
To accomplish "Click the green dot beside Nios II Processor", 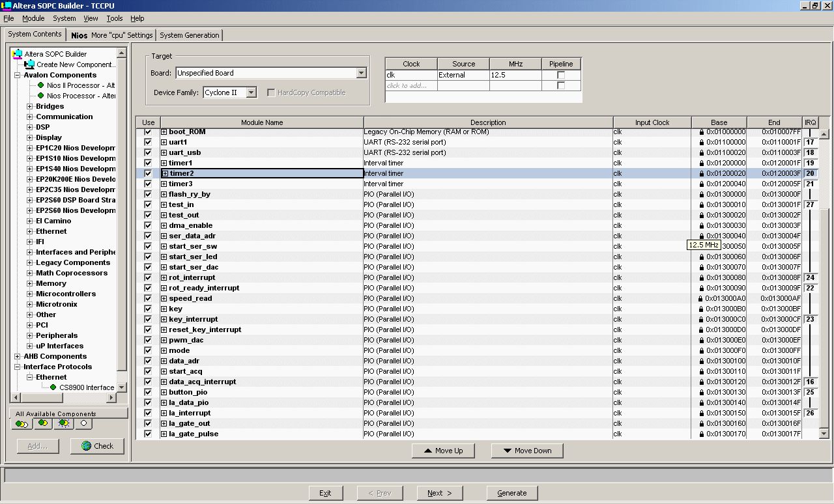I will coord(41,85).
